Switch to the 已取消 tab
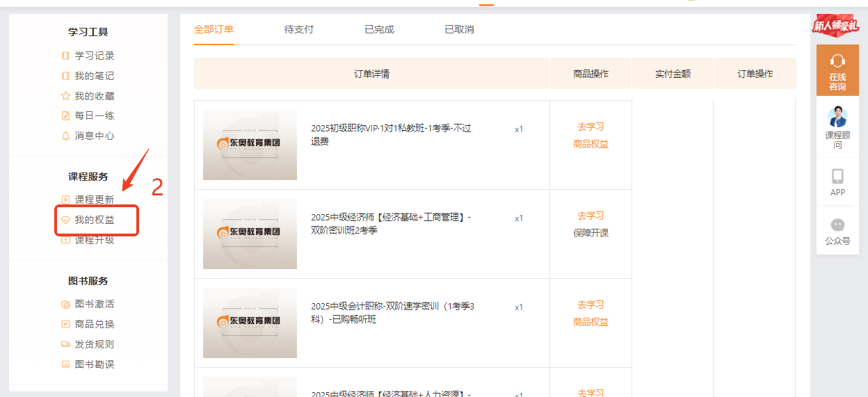This screenshot has width=868, height=397. pos(459,29)
